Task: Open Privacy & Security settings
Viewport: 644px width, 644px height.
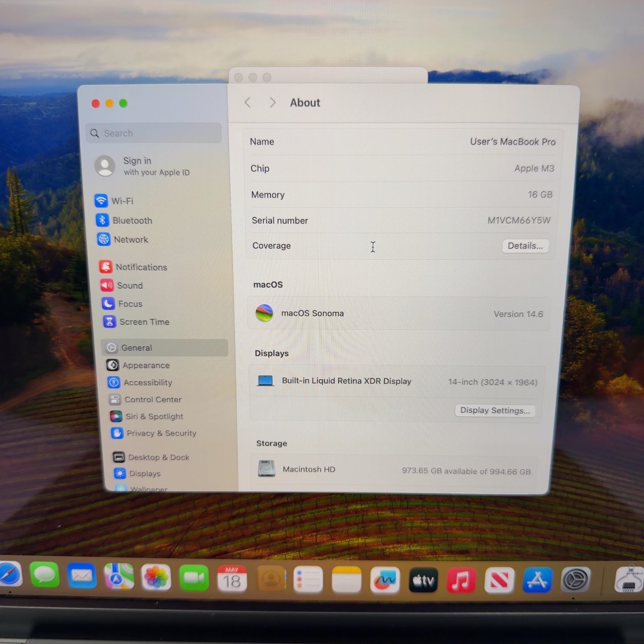Action: coord(154,433)
